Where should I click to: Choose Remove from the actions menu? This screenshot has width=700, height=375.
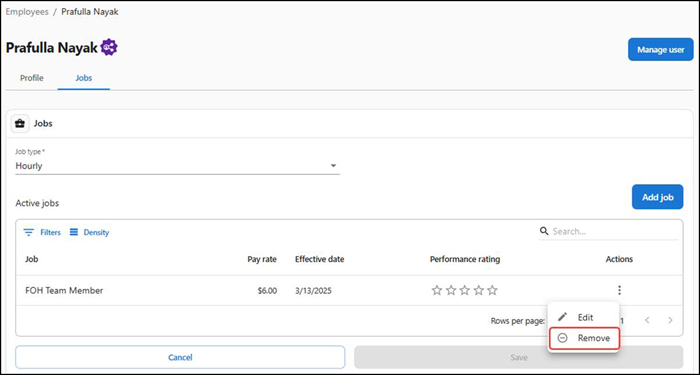pos(584,338)
